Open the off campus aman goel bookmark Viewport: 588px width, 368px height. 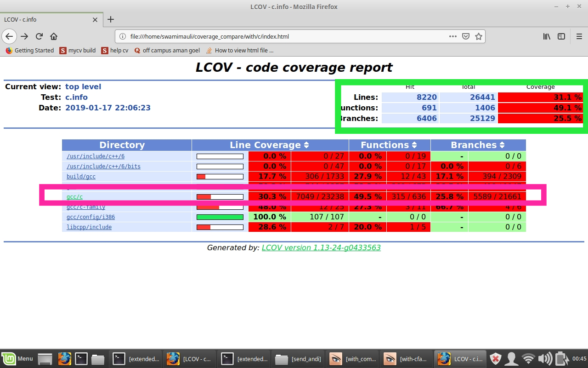167,51
